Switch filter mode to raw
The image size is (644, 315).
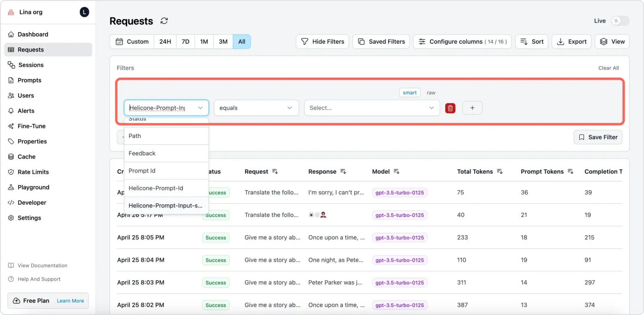[431, 93]
